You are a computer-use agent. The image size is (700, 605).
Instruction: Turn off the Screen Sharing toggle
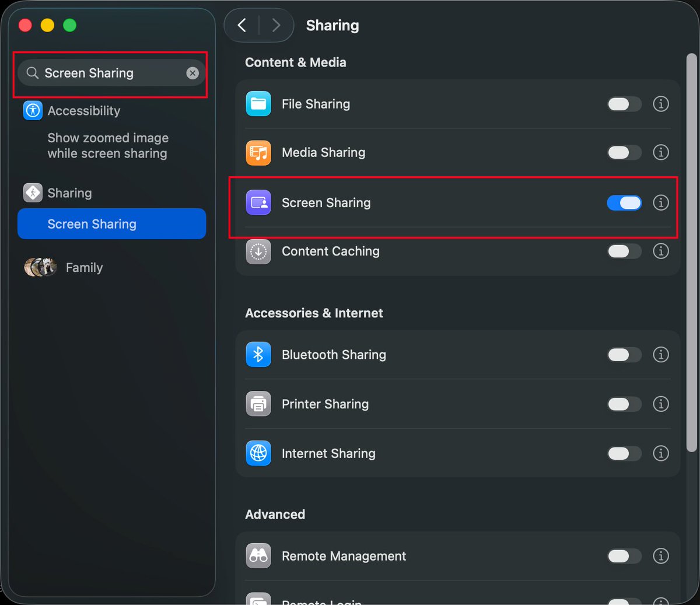tap(624, 202)
